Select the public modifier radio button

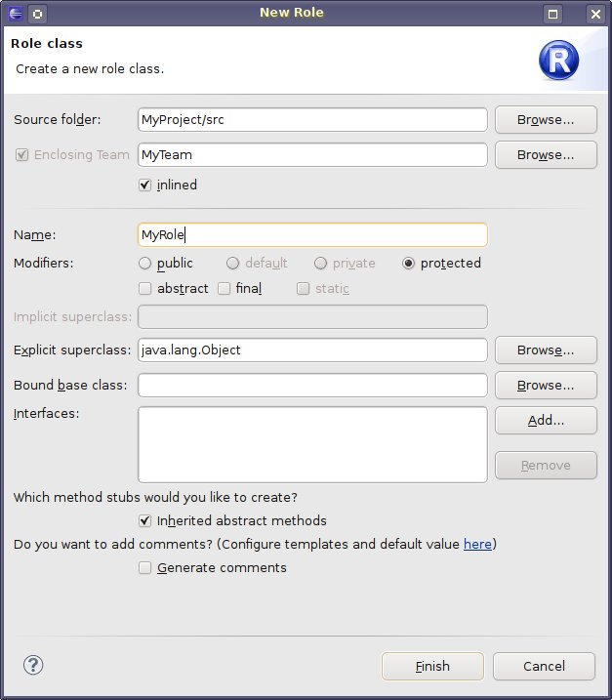[x=145, y=263]
